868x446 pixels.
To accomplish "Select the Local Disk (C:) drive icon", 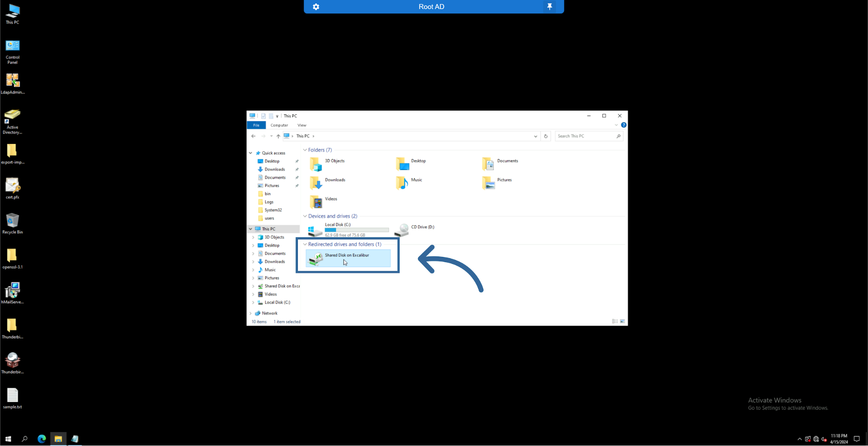I will coord(315,230).
